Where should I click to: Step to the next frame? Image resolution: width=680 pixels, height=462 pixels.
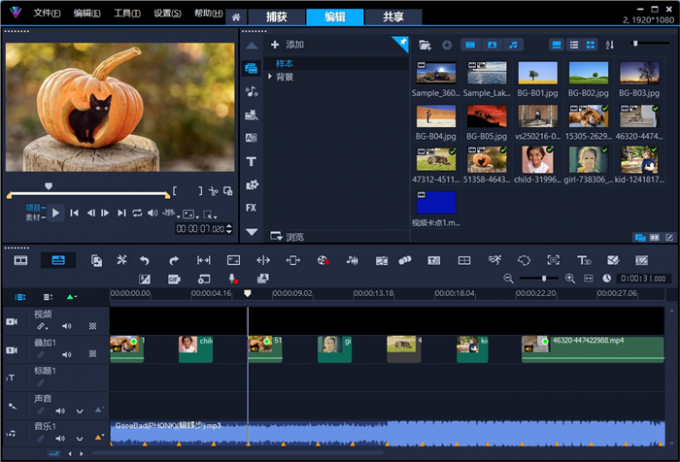point(105,213)
